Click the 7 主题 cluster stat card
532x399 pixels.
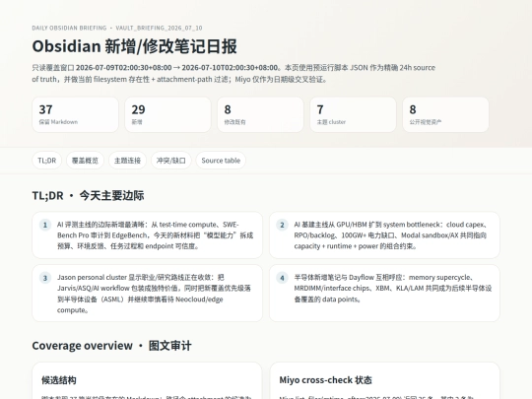click(354, 114)
